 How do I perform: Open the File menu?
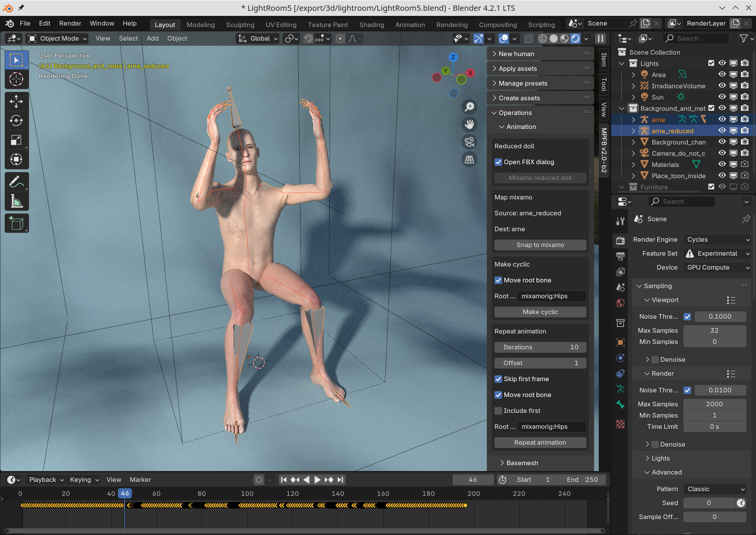pos(25,23)
